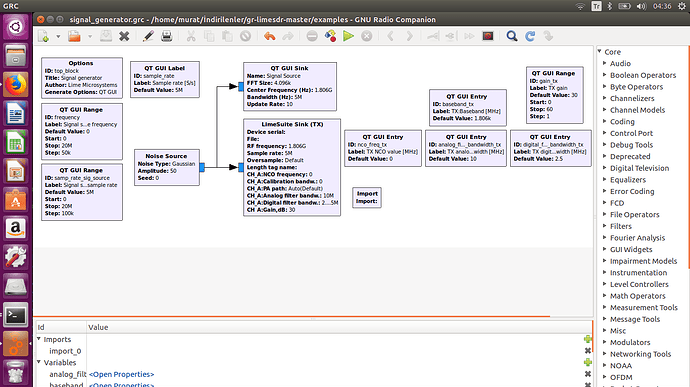The width and height of the screenshot is (690, 387).
Task: Open the Wi-Fi network menu
Action: pyautogui.click(x=580, y=6)
